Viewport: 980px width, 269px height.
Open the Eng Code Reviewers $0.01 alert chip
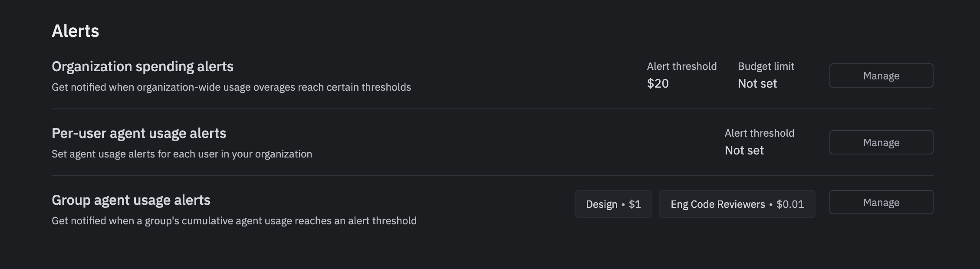(x=737, y=204)
